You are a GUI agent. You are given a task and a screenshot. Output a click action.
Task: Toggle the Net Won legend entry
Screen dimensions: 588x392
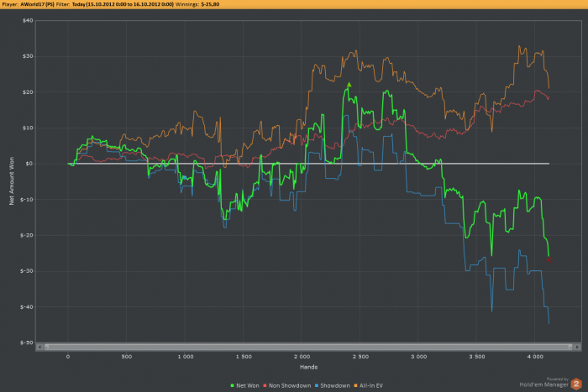(245, 385)
